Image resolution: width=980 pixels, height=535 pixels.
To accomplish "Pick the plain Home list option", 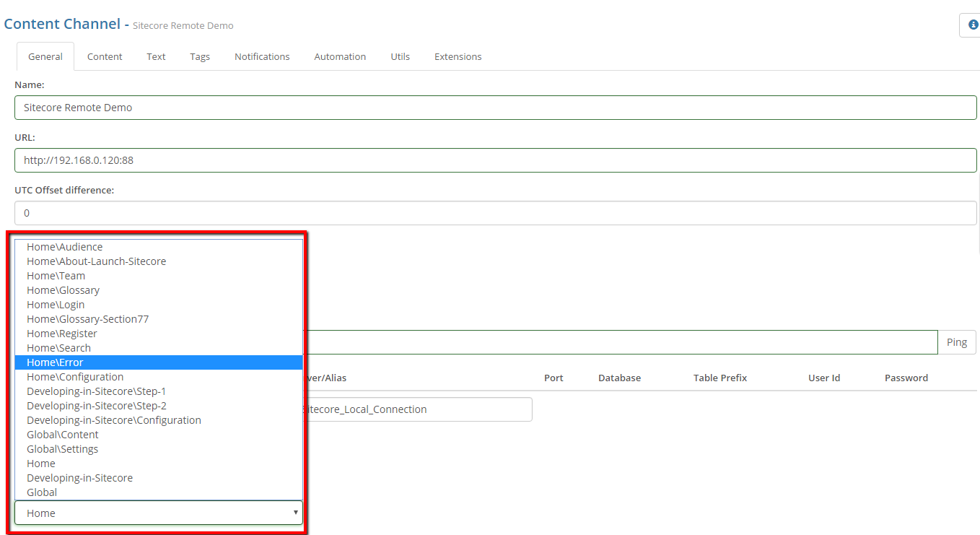I will click(159, 464).
